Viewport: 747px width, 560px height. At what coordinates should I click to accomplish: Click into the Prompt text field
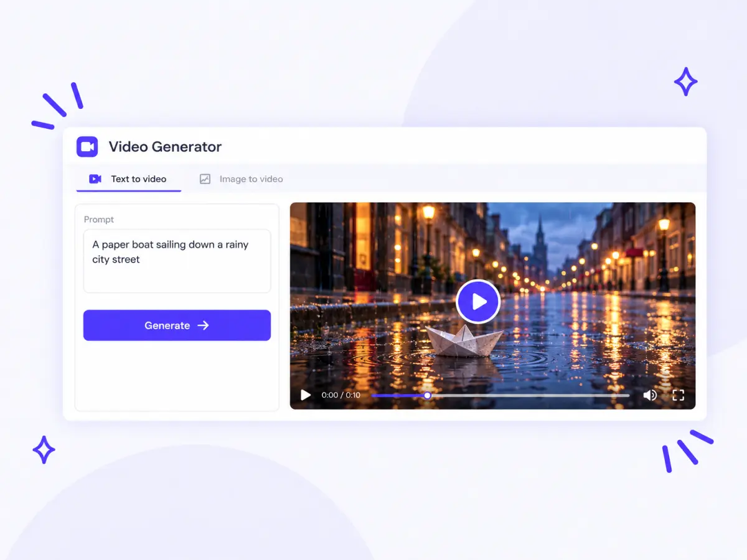pos(177,261)
